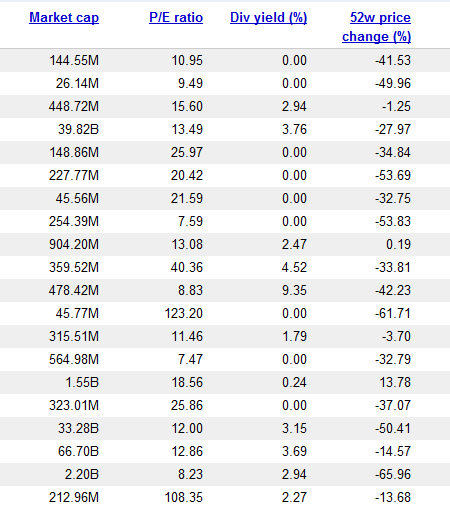Select the 39.82B market cap cell
The height and width of the screenshot is (509, 450).
(x=78, y=129)
